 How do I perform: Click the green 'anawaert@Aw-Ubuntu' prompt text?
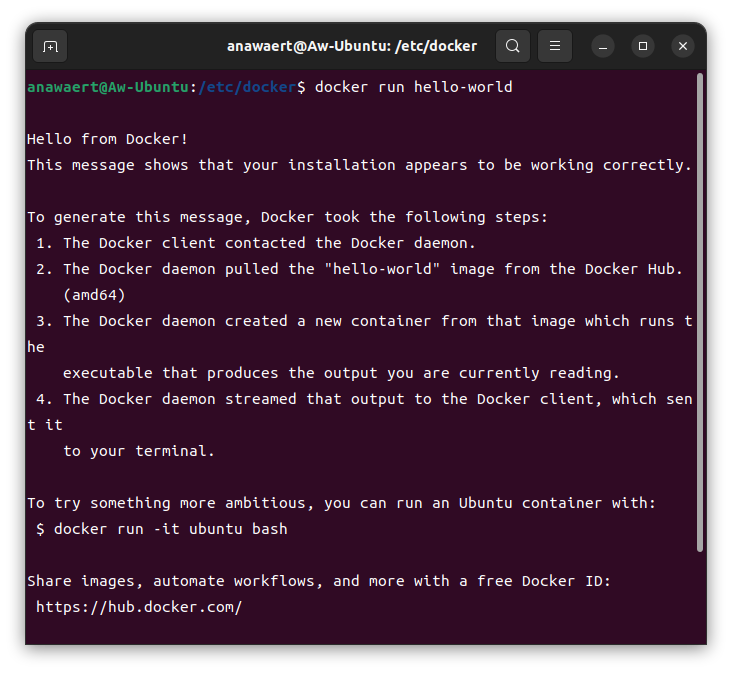[x=107, y=87]
